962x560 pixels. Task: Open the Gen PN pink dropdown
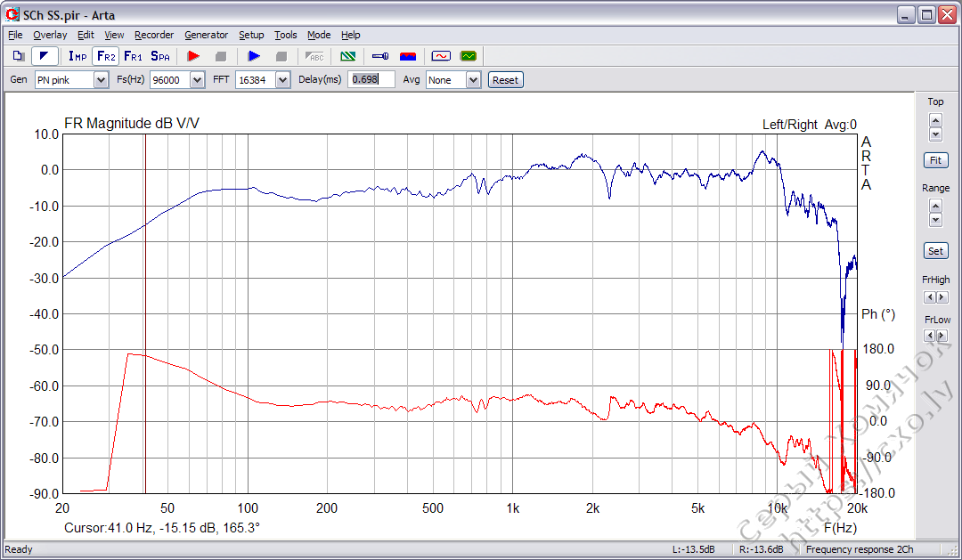pos(101,80)
